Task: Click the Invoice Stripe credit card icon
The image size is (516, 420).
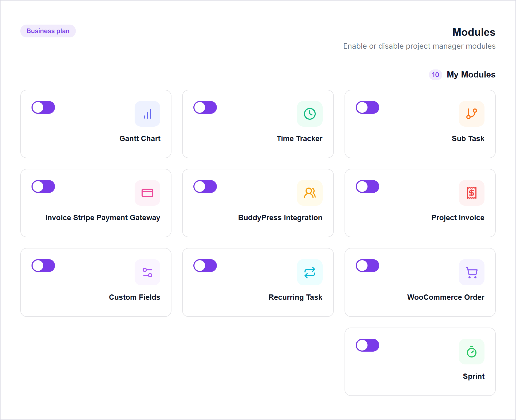Action: (x=147, y=193)
